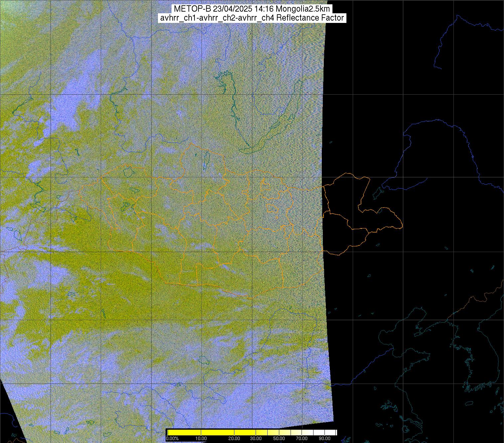Click the "10.00" colorbar label

point(201,438)
